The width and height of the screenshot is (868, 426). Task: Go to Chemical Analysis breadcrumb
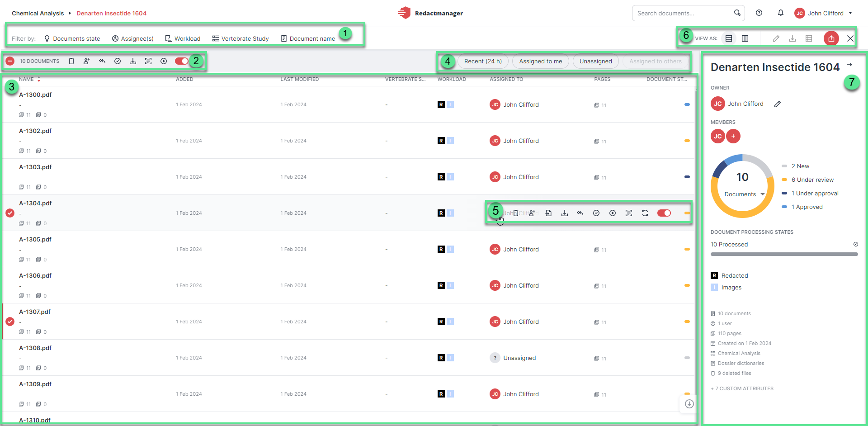click(38, 13)
